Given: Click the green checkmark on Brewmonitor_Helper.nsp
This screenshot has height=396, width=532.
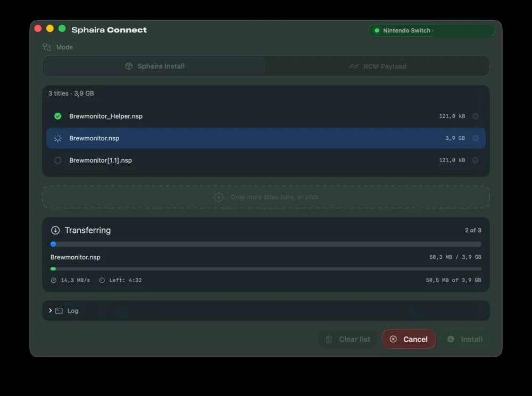Looking at the screenshot, I should 57,116.
